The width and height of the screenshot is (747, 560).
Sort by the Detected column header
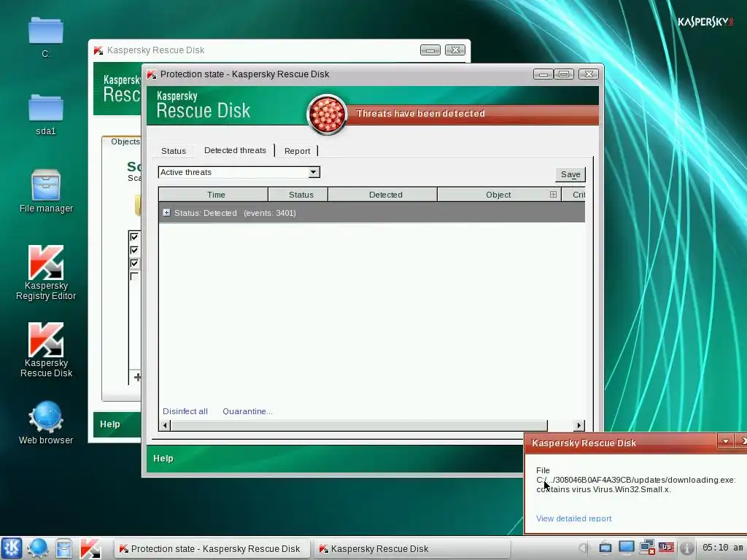pyautogui.click(x=382, y=194)
